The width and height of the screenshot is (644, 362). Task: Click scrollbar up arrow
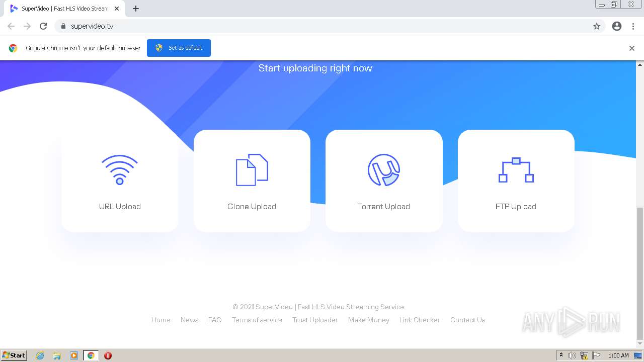tap(640, 64)
